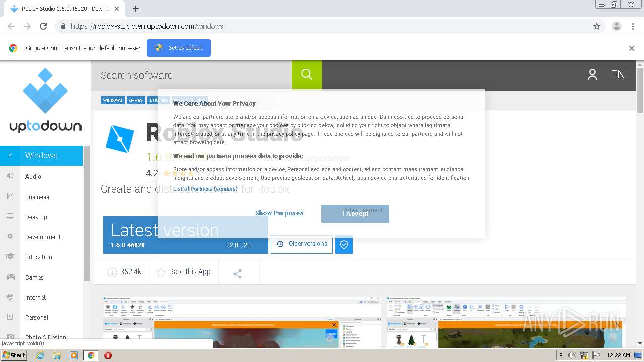
Task: Open the first Roblox Studio screenshot
Action: tap(243, 322)
